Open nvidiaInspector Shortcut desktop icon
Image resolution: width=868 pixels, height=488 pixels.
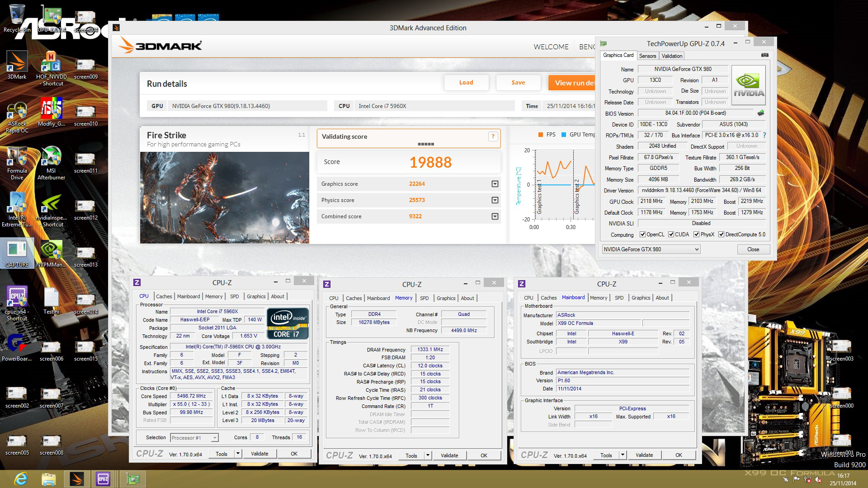pyautogui.click(x=51, y=210)
